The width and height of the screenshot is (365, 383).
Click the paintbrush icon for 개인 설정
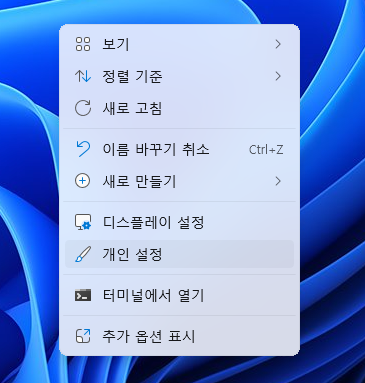[x=83, y=254]
